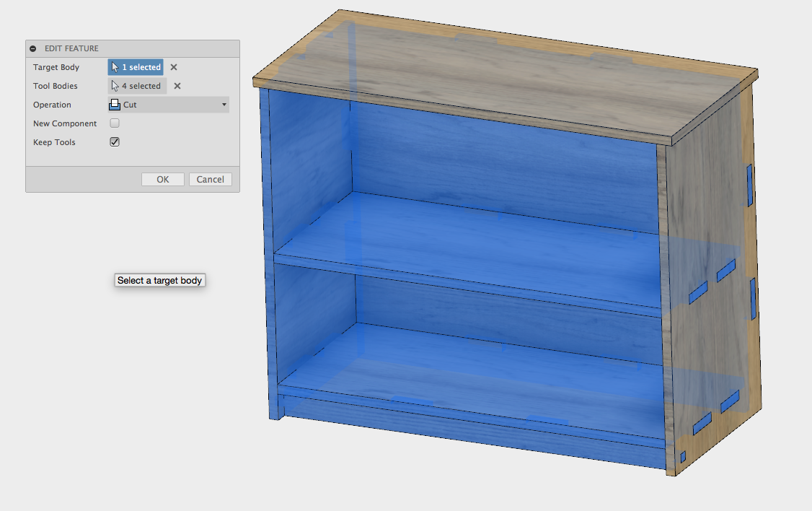Click the X to clear Tool Bodies selection

(176, 85)
